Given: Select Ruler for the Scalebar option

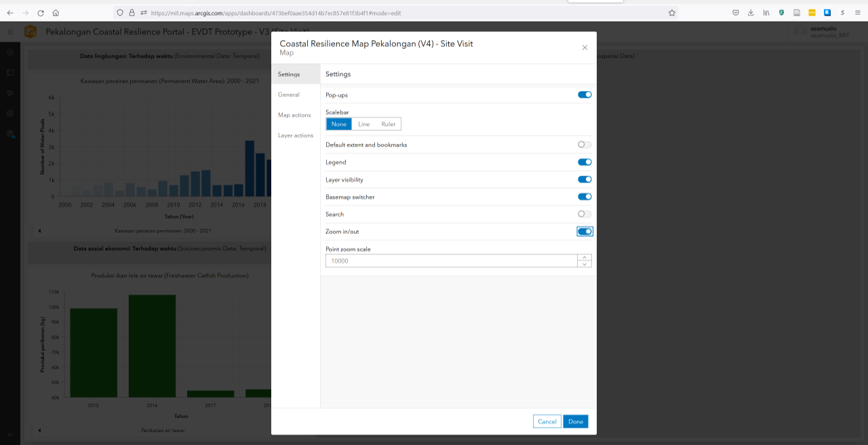Looking at the screenshot, I should [x=388, y=123].
